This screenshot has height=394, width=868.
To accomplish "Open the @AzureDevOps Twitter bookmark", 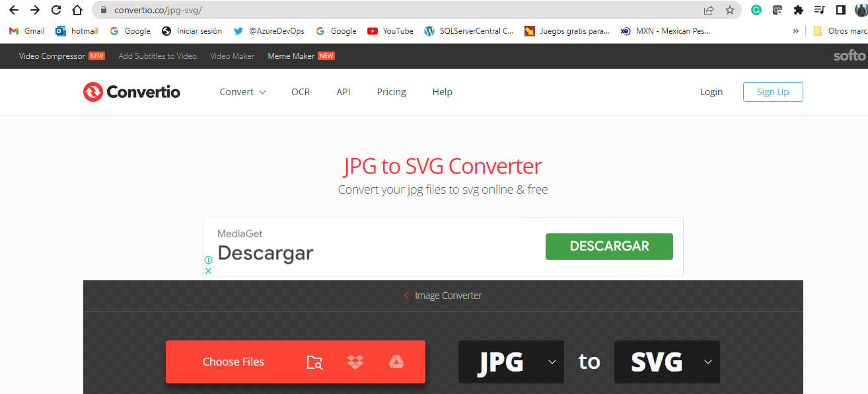I will [269, 31].
